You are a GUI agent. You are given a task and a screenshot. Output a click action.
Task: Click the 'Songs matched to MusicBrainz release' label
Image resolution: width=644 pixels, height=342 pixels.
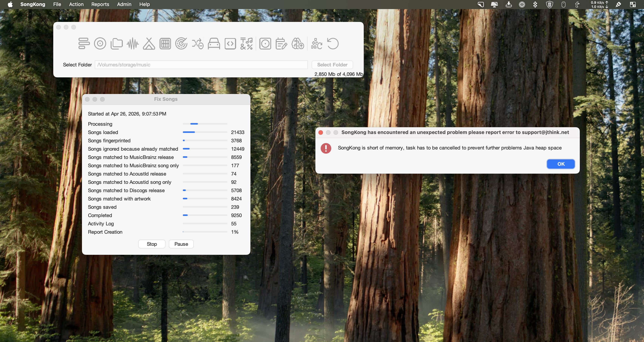pos(131,157)
